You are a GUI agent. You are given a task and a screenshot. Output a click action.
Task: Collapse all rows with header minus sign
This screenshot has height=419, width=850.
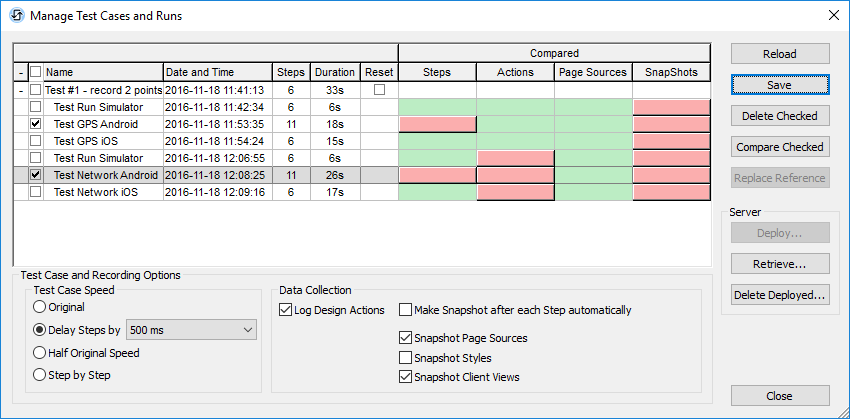[x=21, y=72]
